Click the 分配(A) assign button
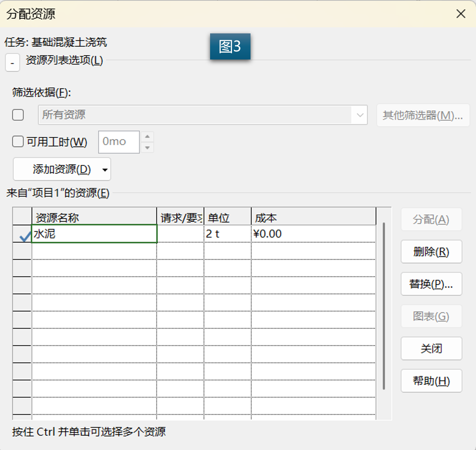The height and width of the screenshot is (450, 476). coord(431,219)
